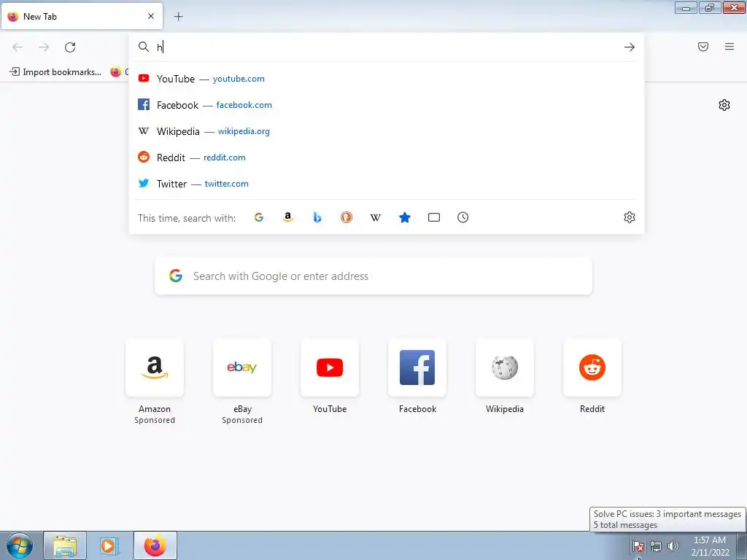Click twitter.com URL link text

click(x=227, y=183)
